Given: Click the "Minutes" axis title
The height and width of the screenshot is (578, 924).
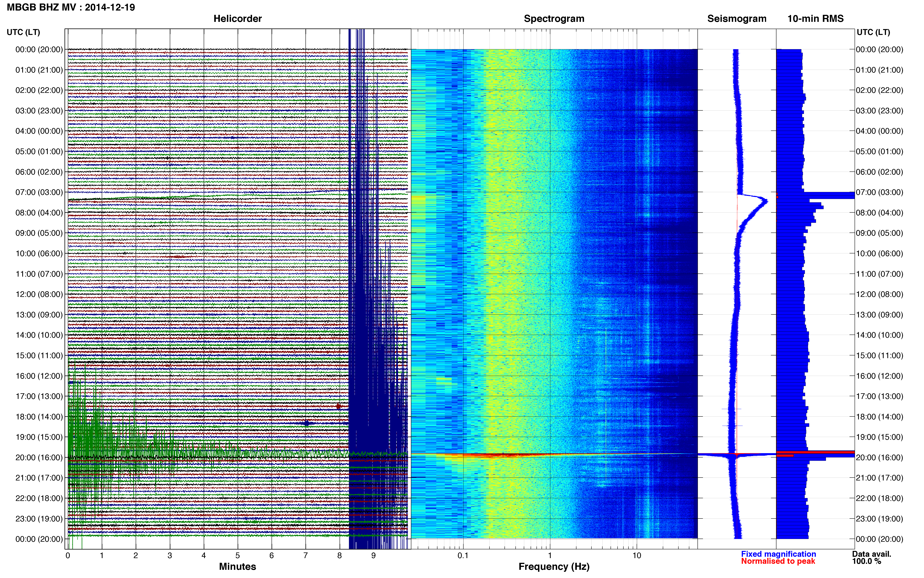Looking at the screenshot, I should click(x=237, y=566).
